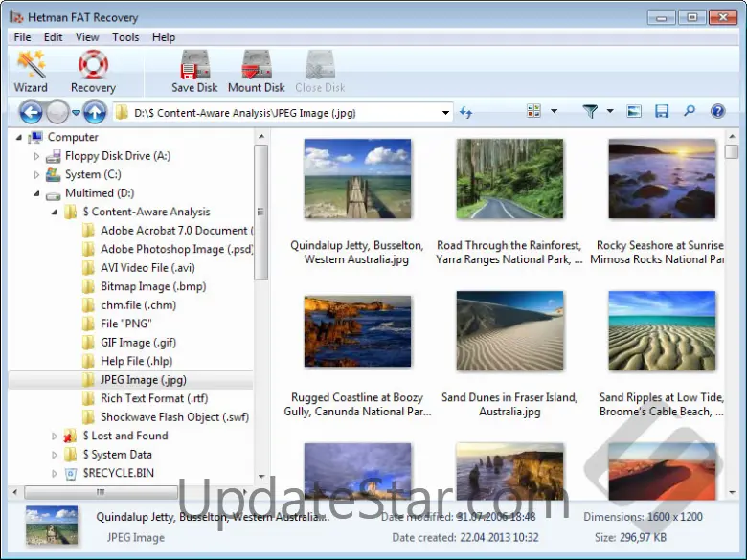747x560 pixels.
Task: Click the Mount Disk icon
Action: click(x=257, y=64)
